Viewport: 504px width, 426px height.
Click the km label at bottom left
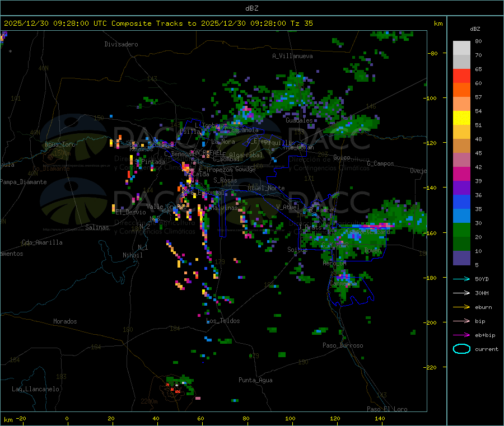tap(8, 420)
